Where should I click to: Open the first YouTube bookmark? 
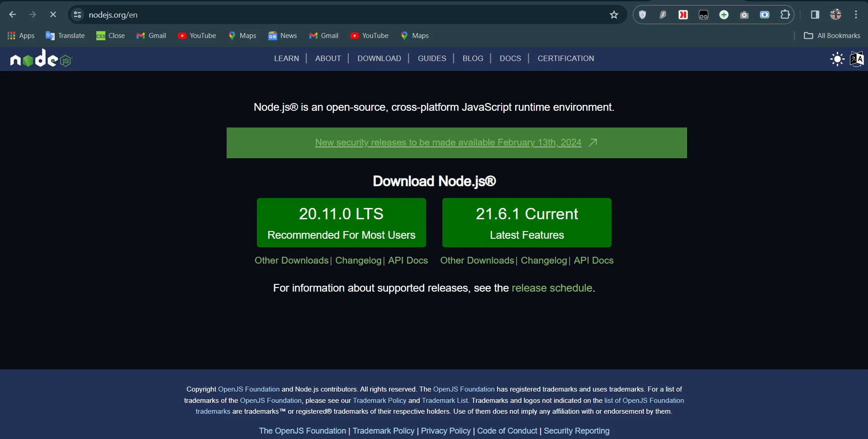pos(197,36)
